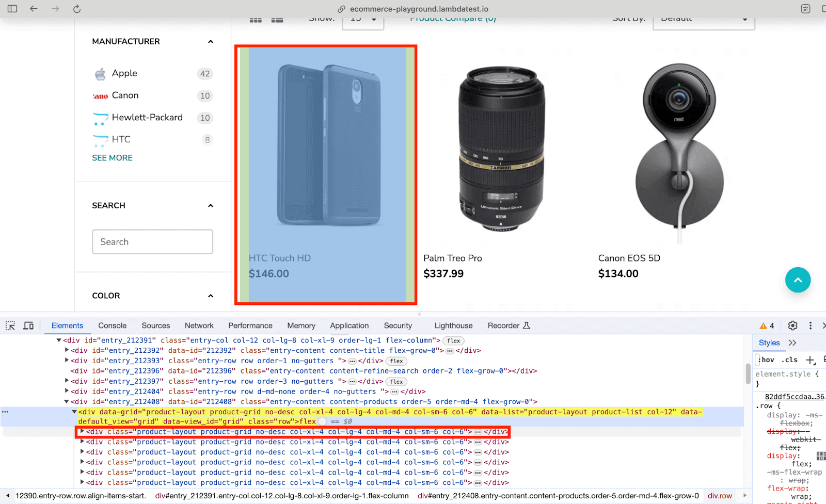Expand the entry_212404 div node

point(67,392)
